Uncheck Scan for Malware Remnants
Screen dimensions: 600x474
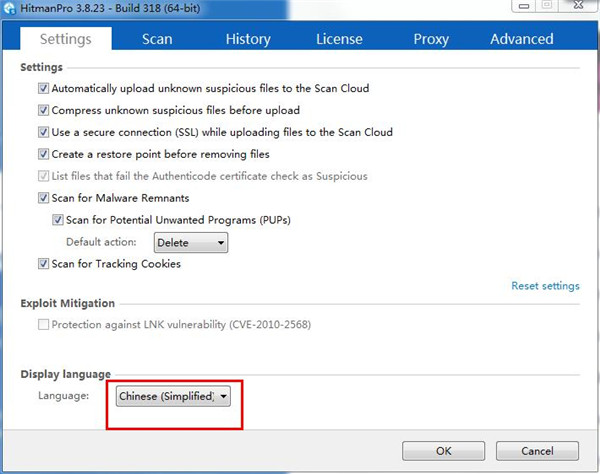point(43,198)
